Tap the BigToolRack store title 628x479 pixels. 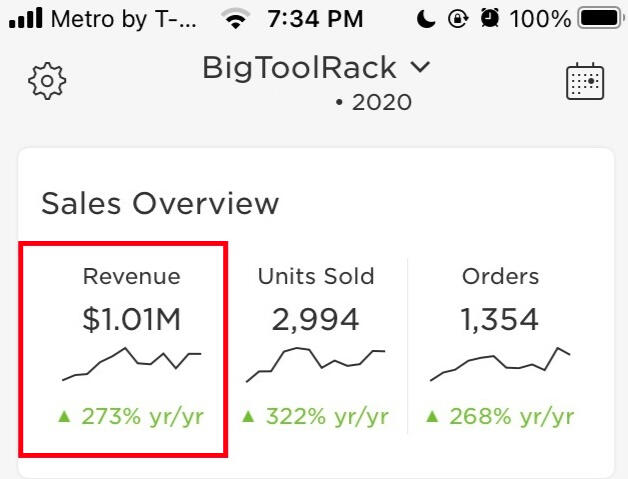[299, 68]
